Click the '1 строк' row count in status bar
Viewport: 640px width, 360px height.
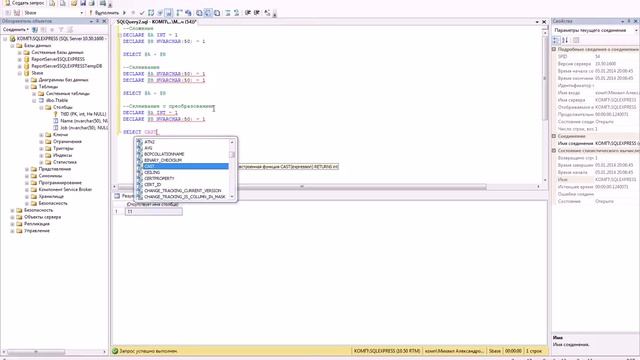tap(534, 351)
